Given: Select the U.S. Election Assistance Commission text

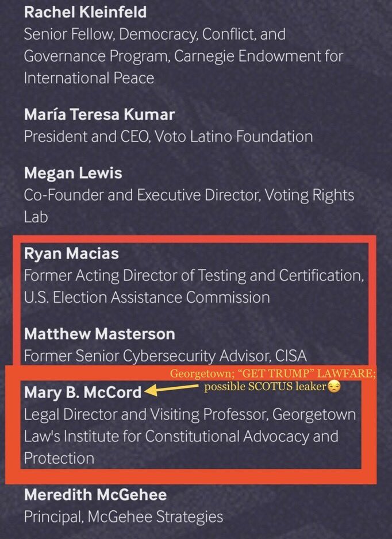Looking at the screenshot, I should 147,298.
